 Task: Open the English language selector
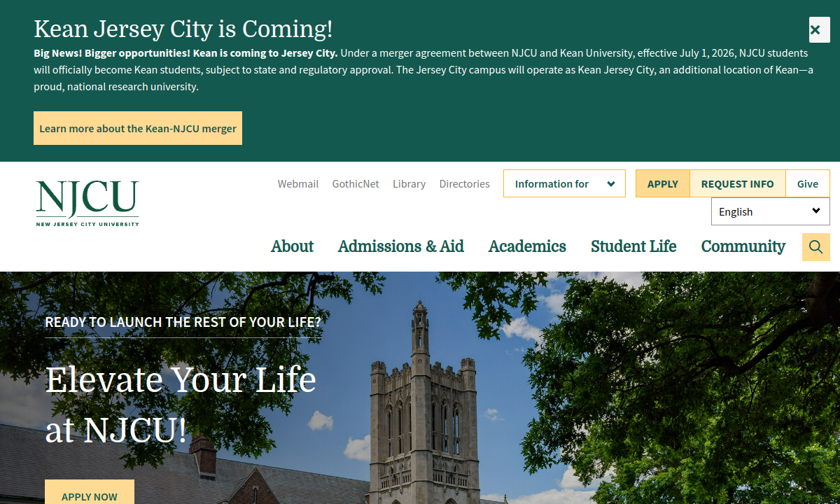coord(770,211)
